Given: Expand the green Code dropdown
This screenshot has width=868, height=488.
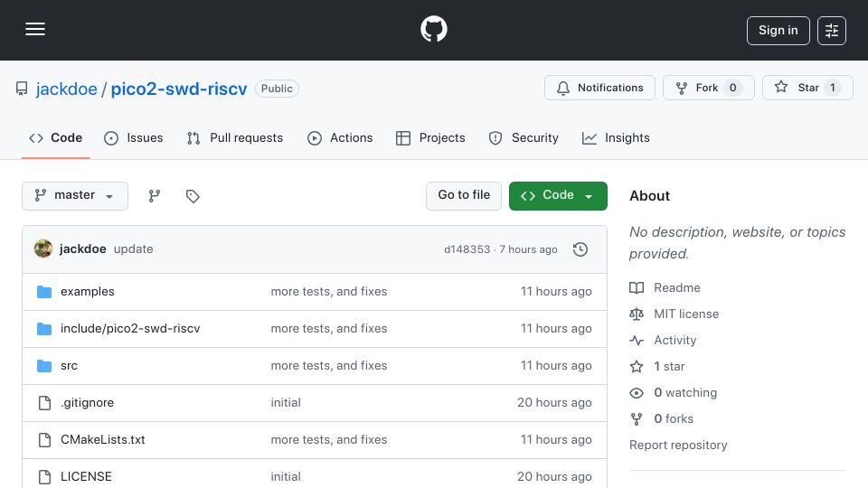Looking at the screenshot, I should (x=558, y=196).
